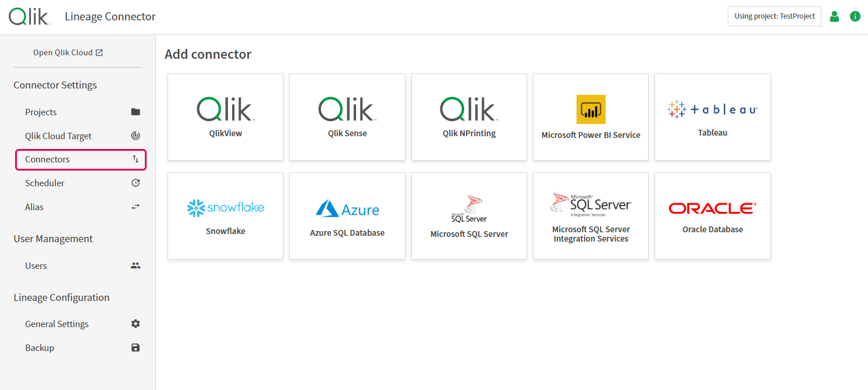Click the clock icon beside Scheduler

pos(135,183)
